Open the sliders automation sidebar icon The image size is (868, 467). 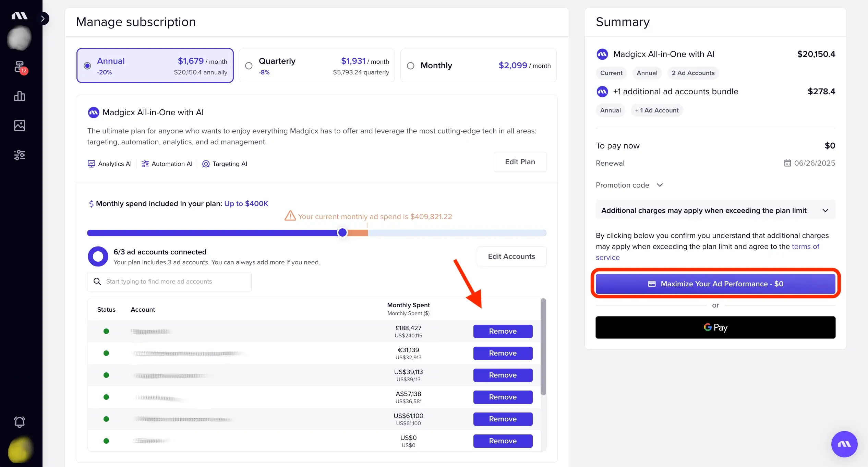pyautogui.click(x=20, y=155)
